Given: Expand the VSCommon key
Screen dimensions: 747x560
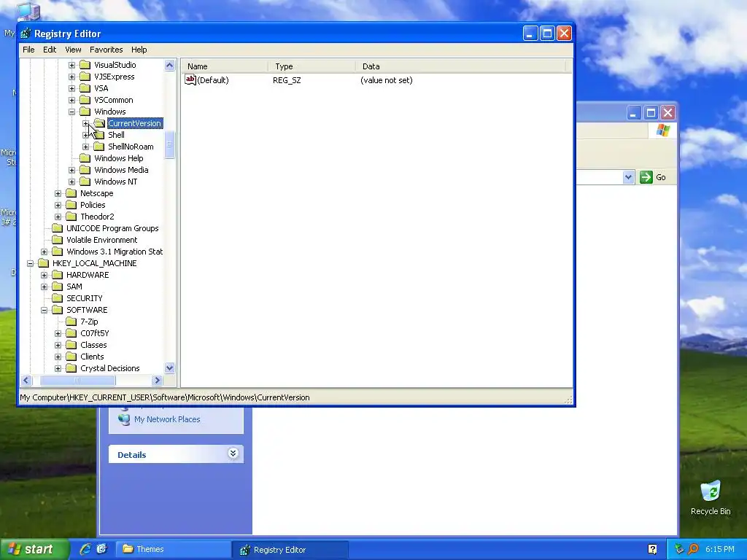Looking at the screenshot, I should (x=71, y=100).
